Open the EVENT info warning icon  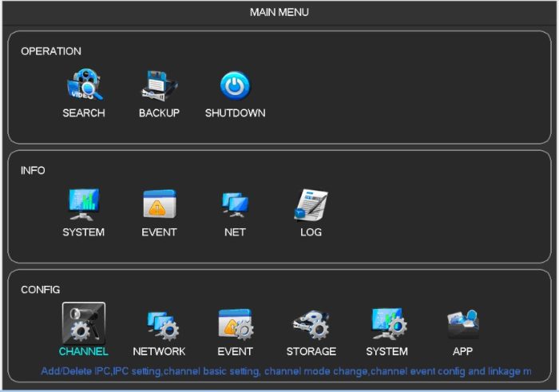tap(159, 204)
